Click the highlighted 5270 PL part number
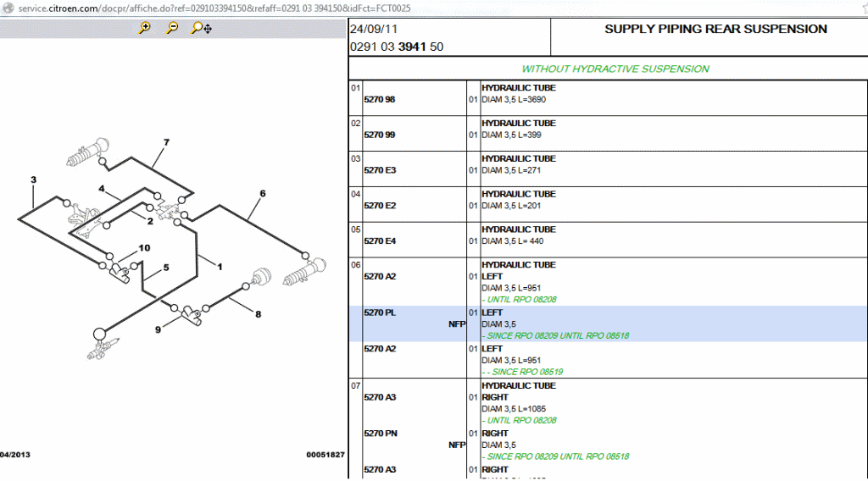The width and height of the screenshot is (868, 481). click(x=379, y=312)
